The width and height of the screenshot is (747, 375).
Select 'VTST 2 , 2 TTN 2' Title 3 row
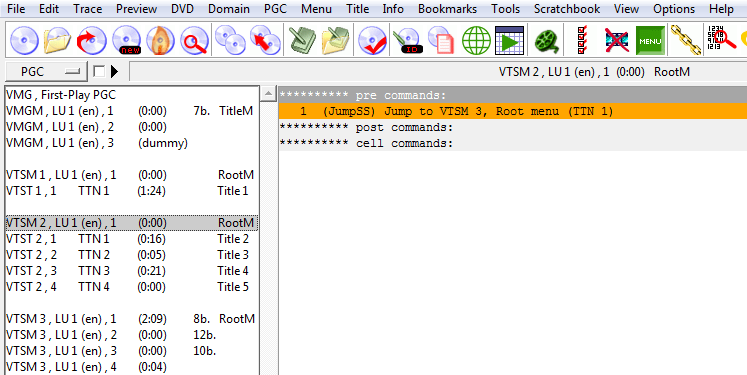coord(132,255)
